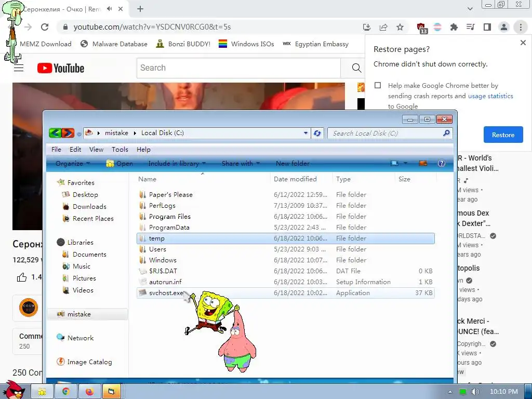The image size is (532, 399).
Task: Open the volume icon in system tray
Action: pyautogui.click(x=475, y=392)
